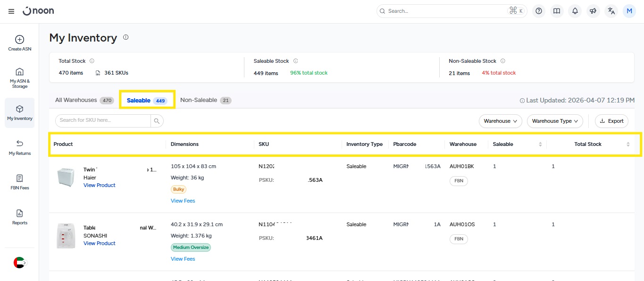The image size is (644, 281).
Task: Open the UAE country flag selector
Action: click(19, 263)
